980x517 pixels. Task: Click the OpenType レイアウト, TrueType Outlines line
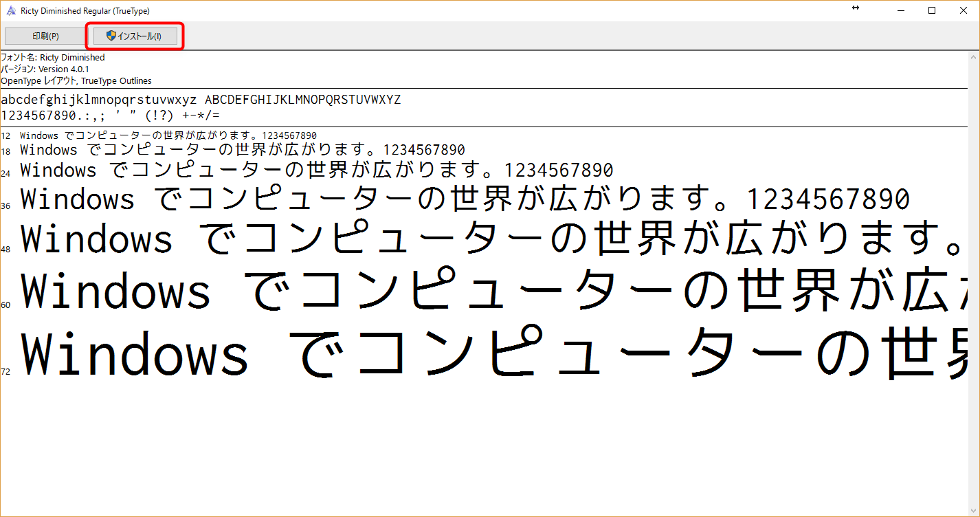(76, 81)
